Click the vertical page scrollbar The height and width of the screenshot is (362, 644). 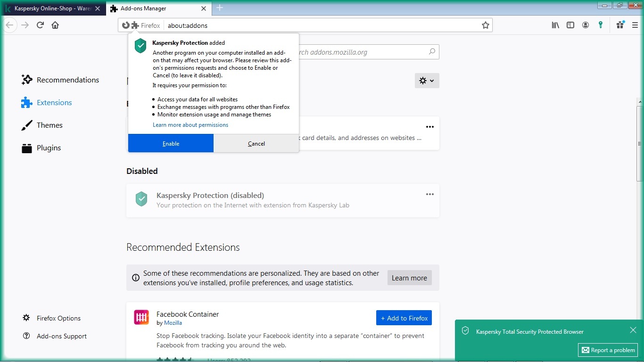[640, 144]
